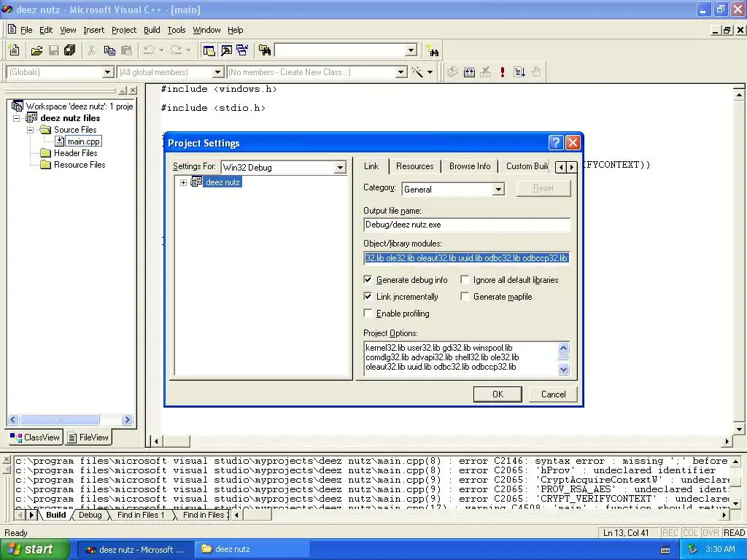This screenshot has height=560, width=747.
Task: Open the Tools menu
Action: pyautogui.click(x=177, y=30)
